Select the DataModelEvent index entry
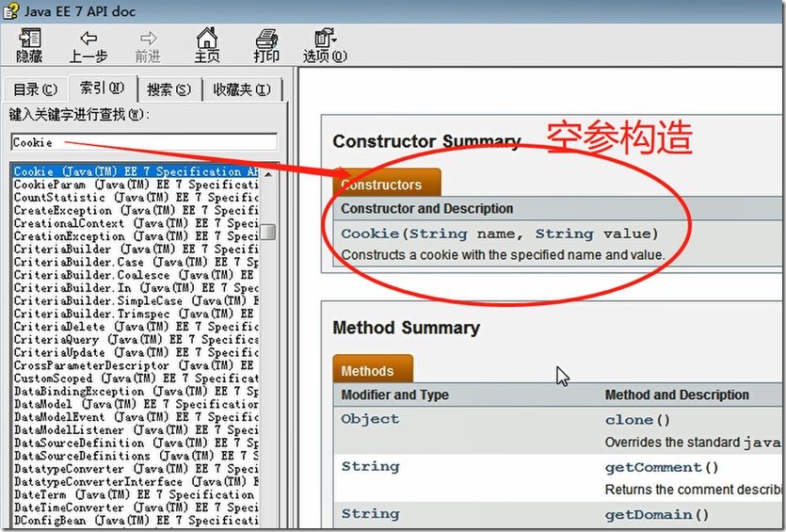 (x=136, y=418)
